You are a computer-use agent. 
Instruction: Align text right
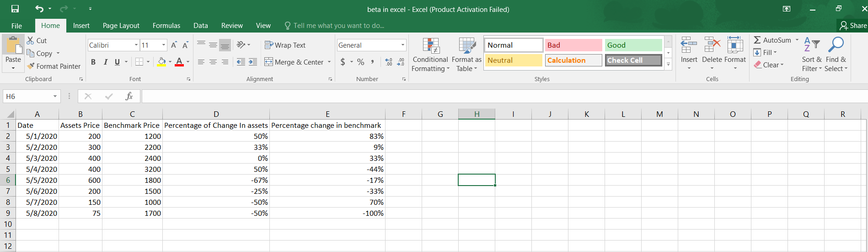click(225, 62)
